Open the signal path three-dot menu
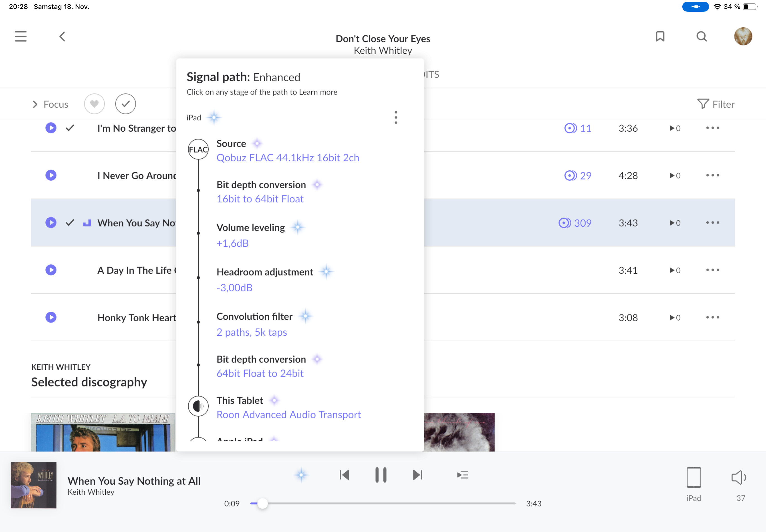This screenshot has height=532, width=766. [396, 118]
